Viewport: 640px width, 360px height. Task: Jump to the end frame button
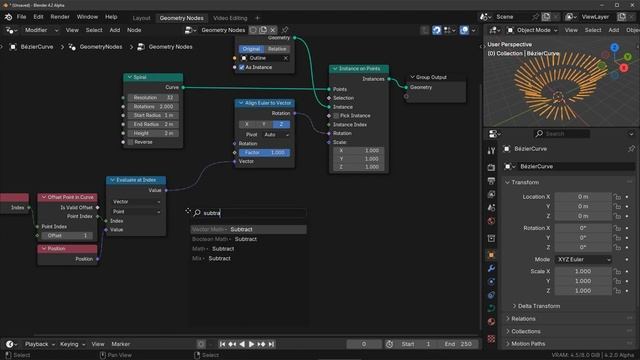tap(271, 344)
